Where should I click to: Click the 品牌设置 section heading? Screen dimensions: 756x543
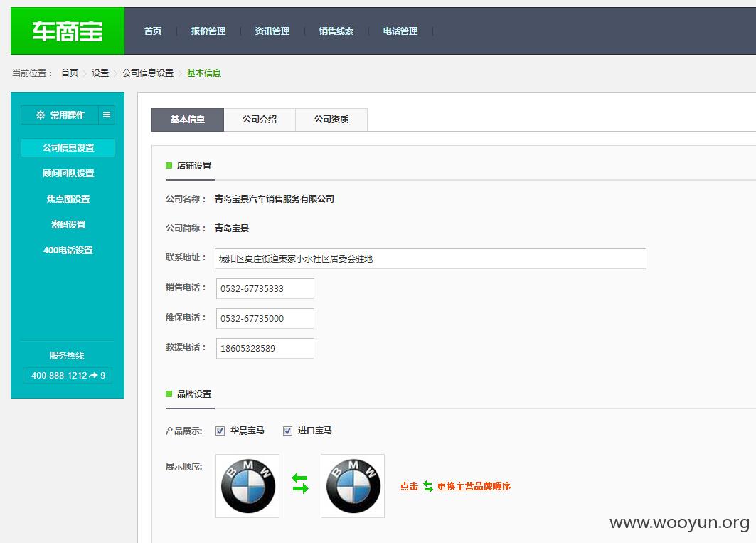(x=194, y=394)
